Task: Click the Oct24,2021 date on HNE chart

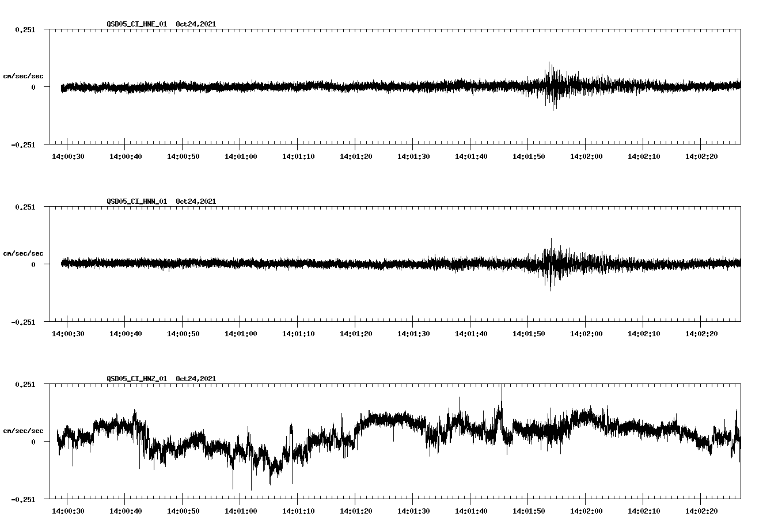Action: (196, 24)
